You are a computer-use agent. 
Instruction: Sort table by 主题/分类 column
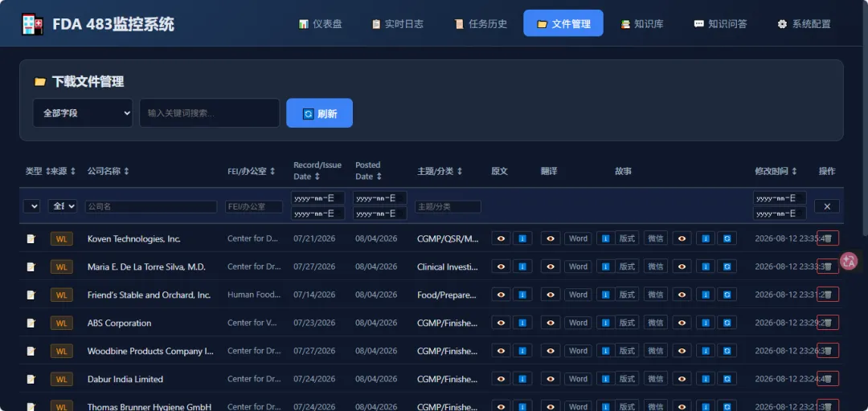[x=440, y=172]
